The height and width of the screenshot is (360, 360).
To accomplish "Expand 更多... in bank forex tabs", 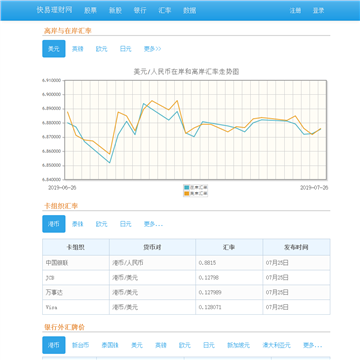I will (313, 345).
